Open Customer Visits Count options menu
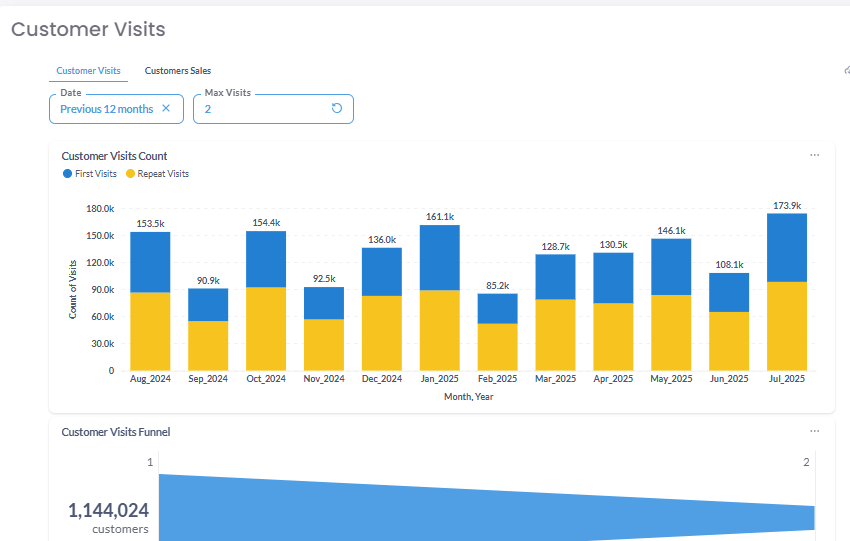Image resolution: width=850 pixels, height=541 pixels. [814, 156]
